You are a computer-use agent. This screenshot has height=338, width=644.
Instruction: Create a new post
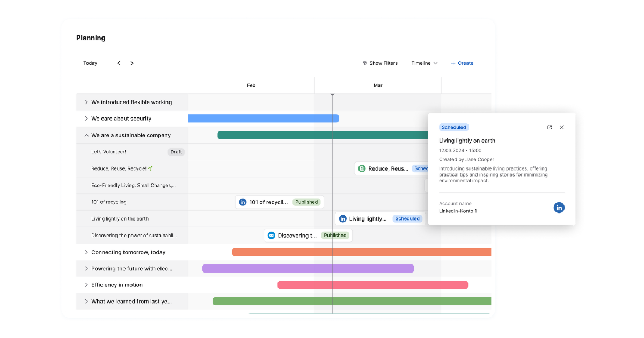point(462,63)
